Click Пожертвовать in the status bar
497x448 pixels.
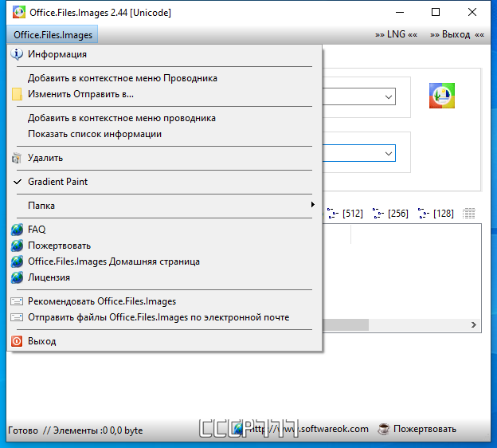pos(425,429)
